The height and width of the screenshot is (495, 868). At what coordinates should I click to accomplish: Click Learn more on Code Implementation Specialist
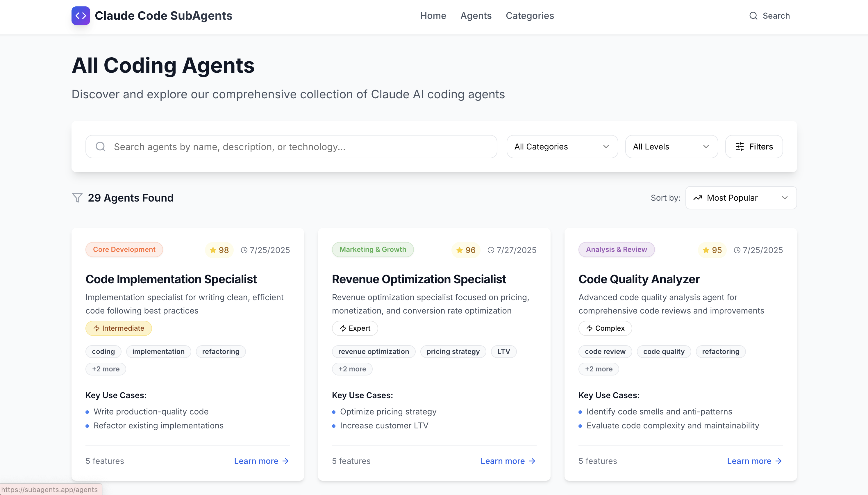(x=261, y=461)
